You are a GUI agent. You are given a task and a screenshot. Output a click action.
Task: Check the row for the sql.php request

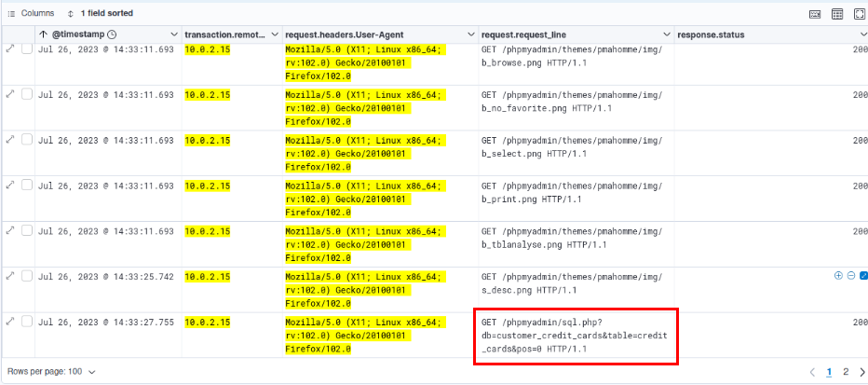coord(26,322)
